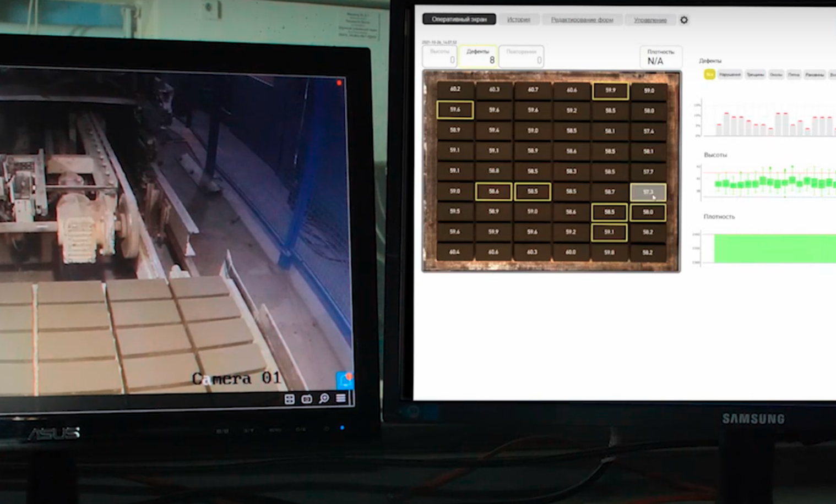Click the brick cell reading 59.8
The image size is (836, 504).
609,253
